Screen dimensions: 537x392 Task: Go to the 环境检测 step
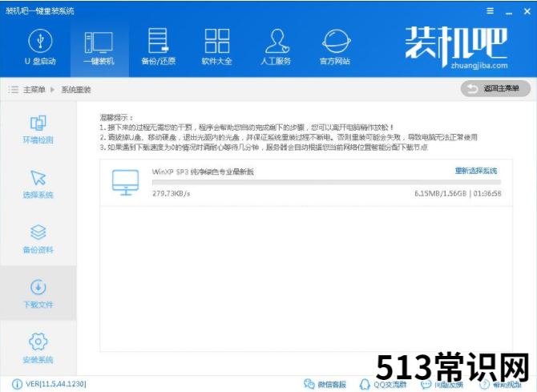tap(38, 129)
